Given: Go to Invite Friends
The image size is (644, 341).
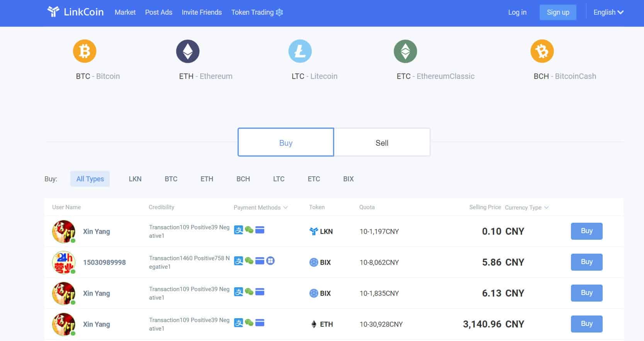Looking at the screenshot, I should tap(202, 12).
